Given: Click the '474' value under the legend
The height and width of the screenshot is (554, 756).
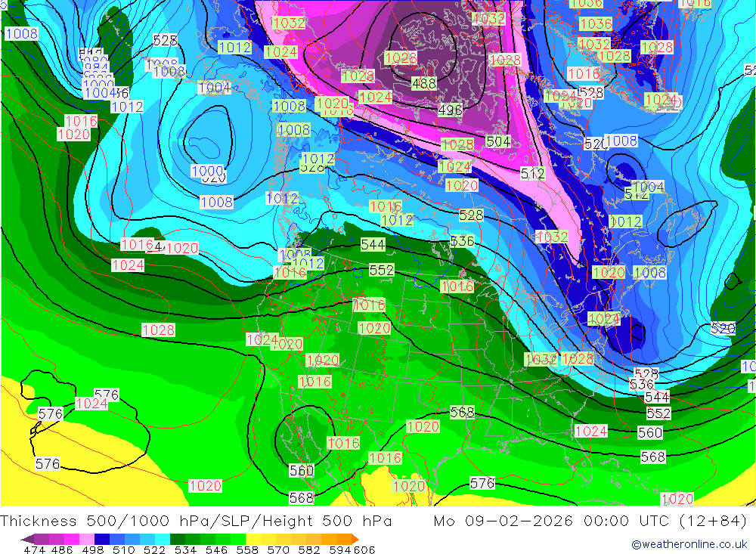Looking at the screenshot, I should (35, 550).
